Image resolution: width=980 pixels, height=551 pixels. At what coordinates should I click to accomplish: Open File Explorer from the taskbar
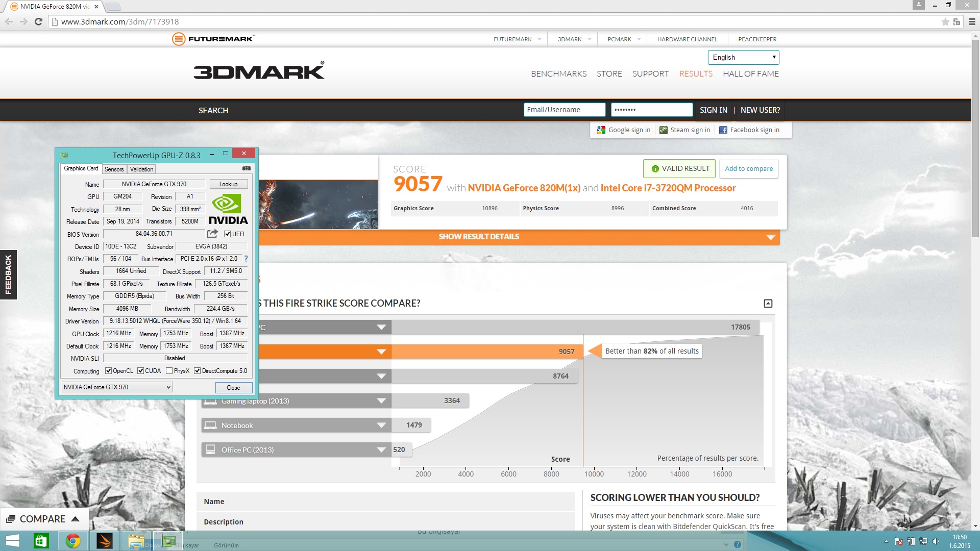(136, 541)
